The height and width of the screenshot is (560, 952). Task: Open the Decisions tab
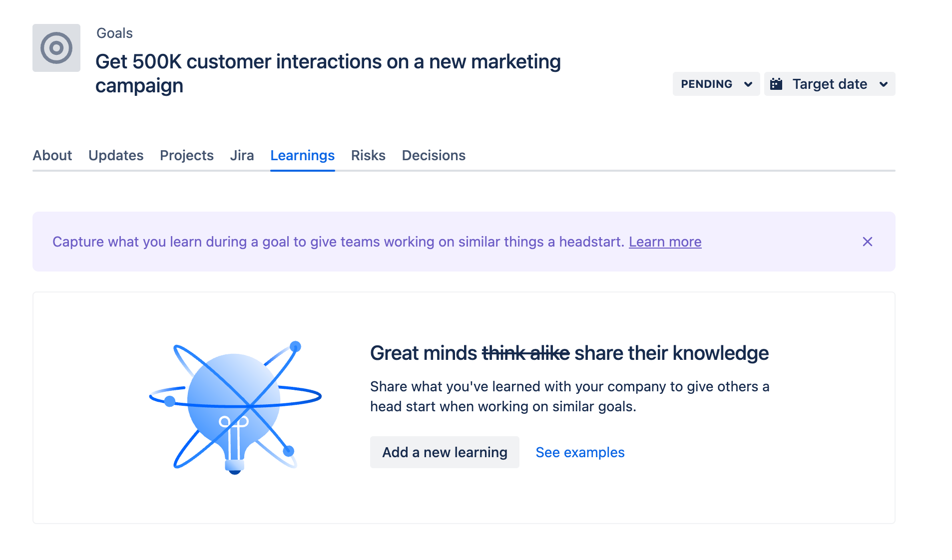(x=434, y=155)
